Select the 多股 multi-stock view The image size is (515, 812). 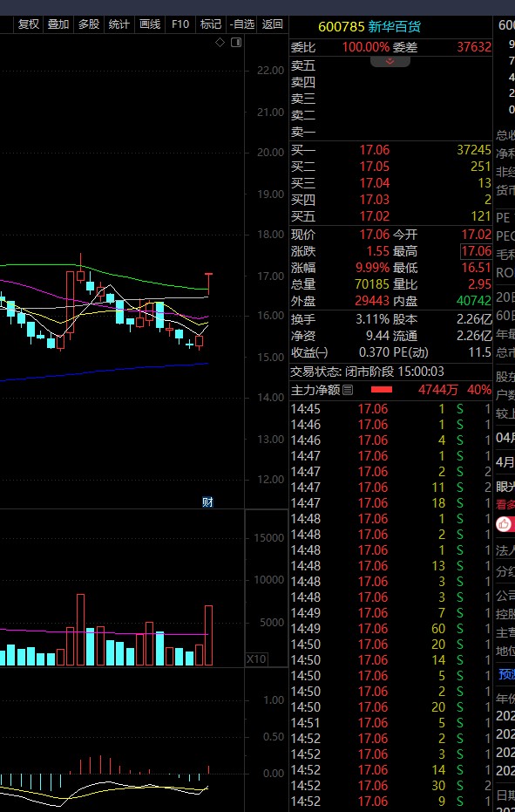click(x=89, y=24)
